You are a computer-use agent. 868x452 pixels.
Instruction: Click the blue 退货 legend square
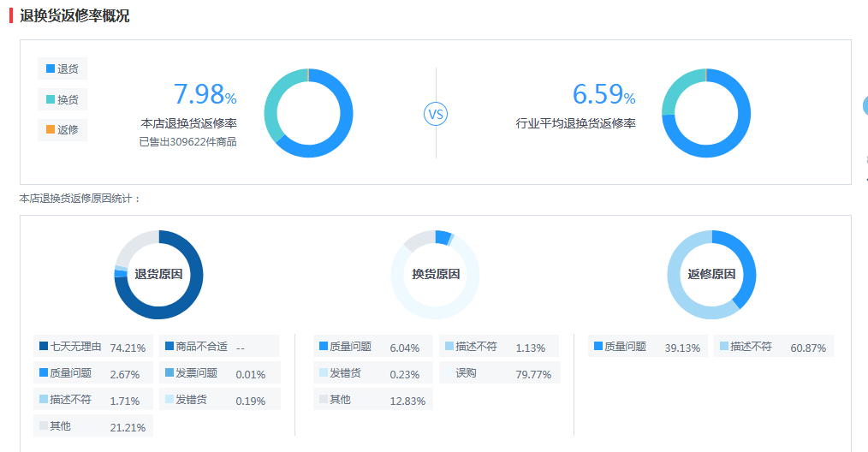click(51, 68)
